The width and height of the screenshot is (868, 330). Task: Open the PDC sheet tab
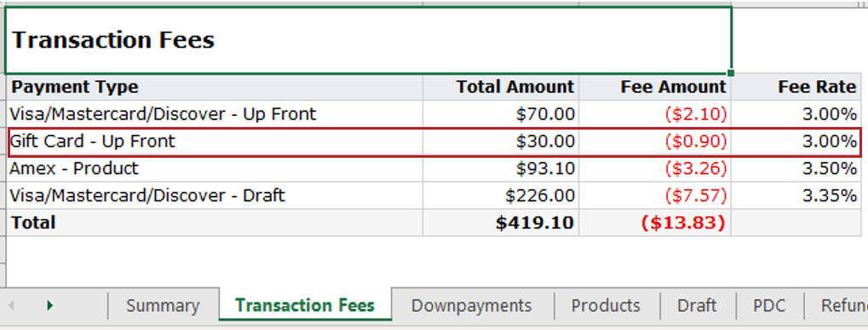coord(769,305)
